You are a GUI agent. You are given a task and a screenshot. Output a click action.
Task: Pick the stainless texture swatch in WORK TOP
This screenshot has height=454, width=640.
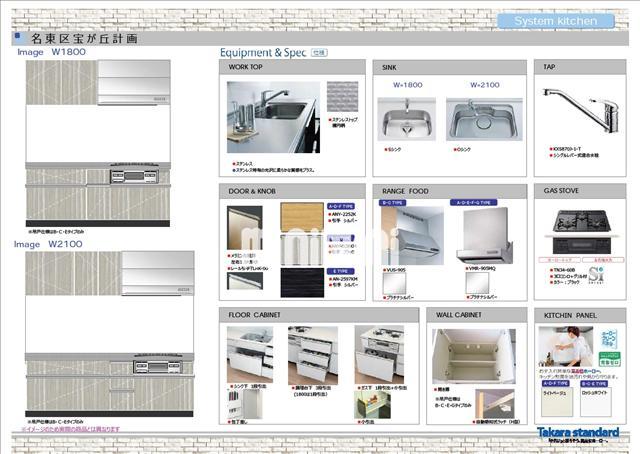[342, 97]
